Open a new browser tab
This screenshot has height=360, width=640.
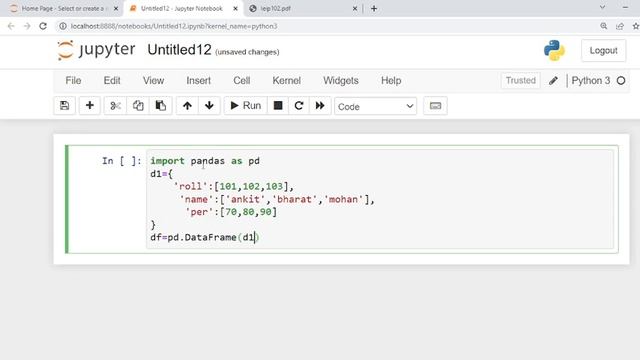point(374,8)
